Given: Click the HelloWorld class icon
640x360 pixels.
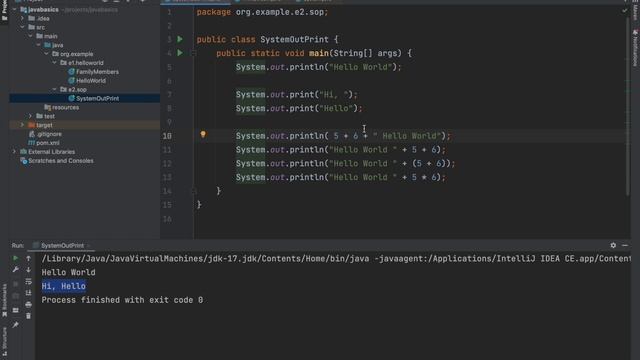Looking at the screenshot, I should (x=71, y=80).
